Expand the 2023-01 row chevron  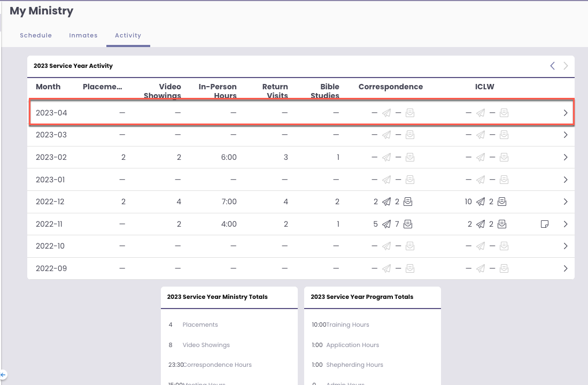(566, 180)
